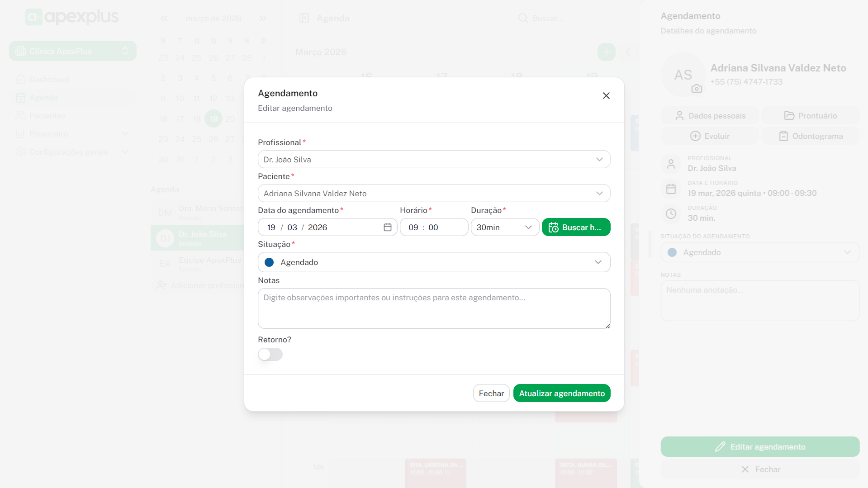This screenshot has height=488, width=868.
Task: Click the blue Agendado status color dot
Action: [x=269, y=262]
